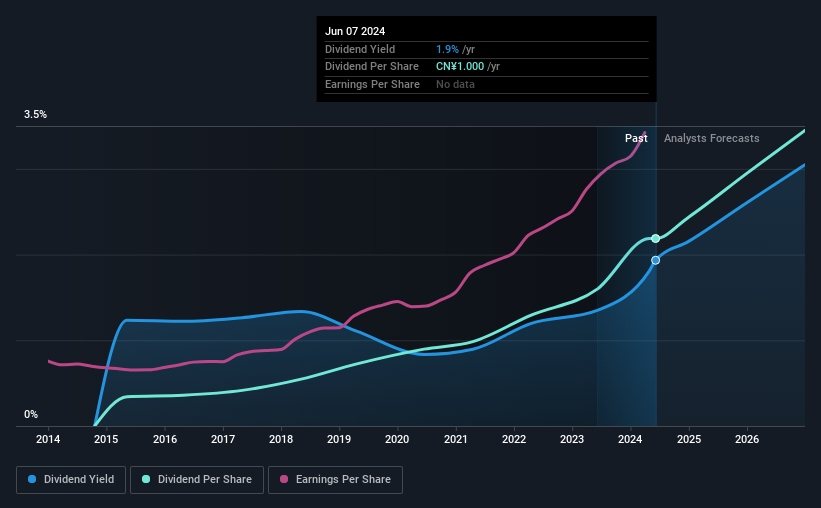Click the Analysts Forecasts label
Image resolution: width=821 pixels, height=508 pixels.
coord(712,138)
